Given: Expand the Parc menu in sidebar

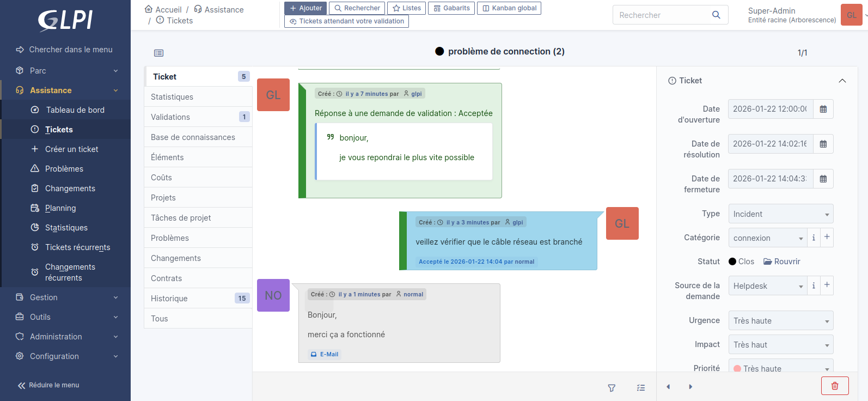Looking at the screenshot, I should pos(65,71).
